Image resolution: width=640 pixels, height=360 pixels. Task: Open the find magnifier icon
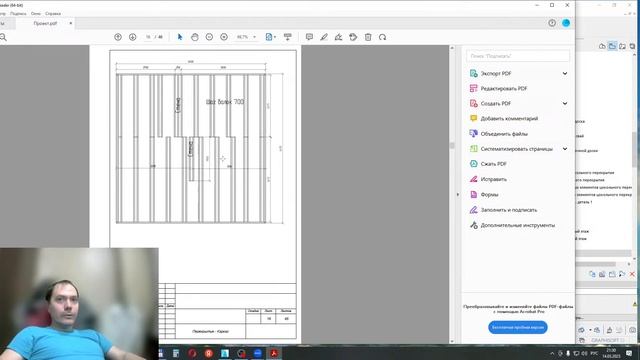pyautogui.click(x=3, y=38)
